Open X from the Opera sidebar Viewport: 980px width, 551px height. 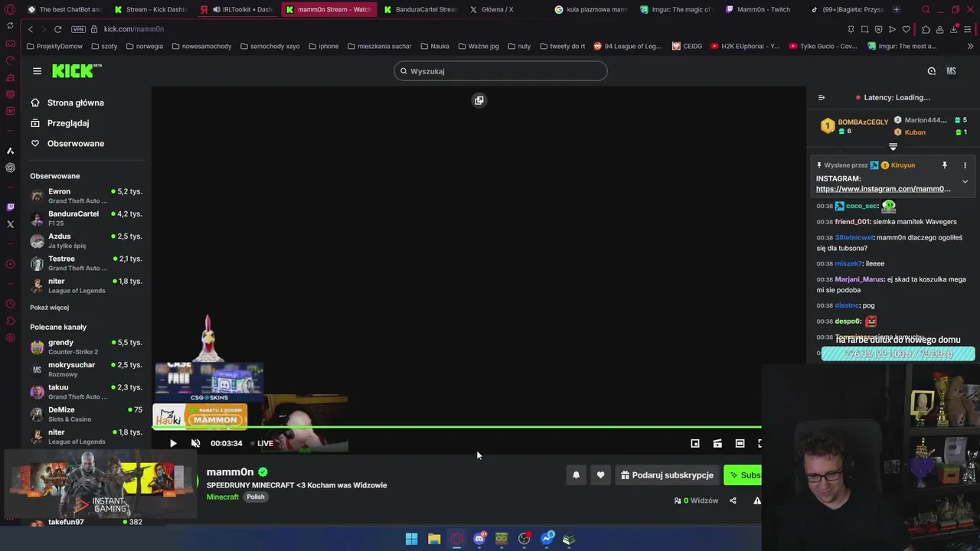coord(10,224)
